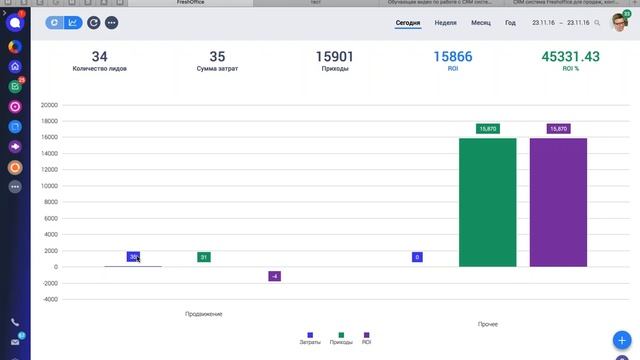640x360 pixels.
Task: Select the Неделя period tab
Action: (445, 23)
